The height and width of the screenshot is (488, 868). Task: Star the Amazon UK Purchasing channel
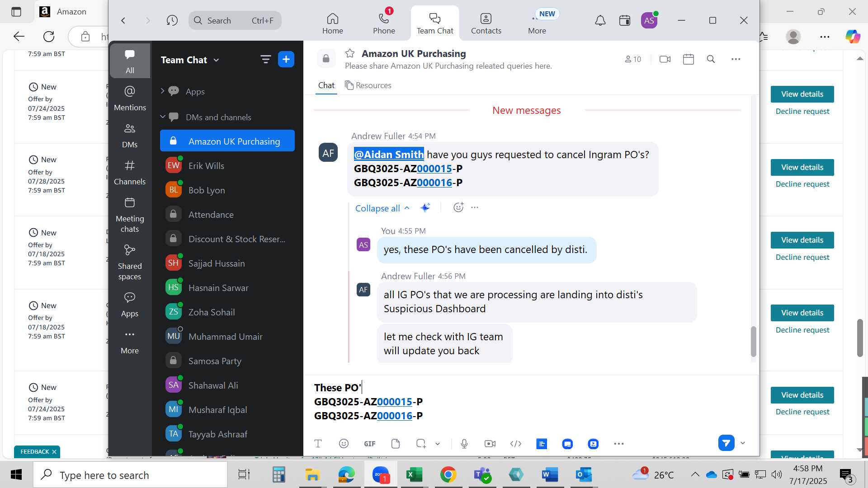349,53
